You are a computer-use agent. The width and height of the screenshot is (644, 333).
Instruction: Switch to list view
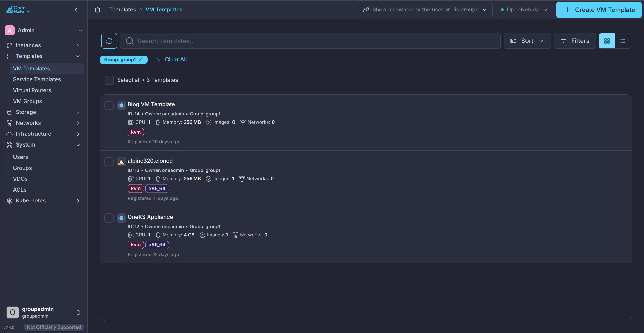(x=623, y=41)
